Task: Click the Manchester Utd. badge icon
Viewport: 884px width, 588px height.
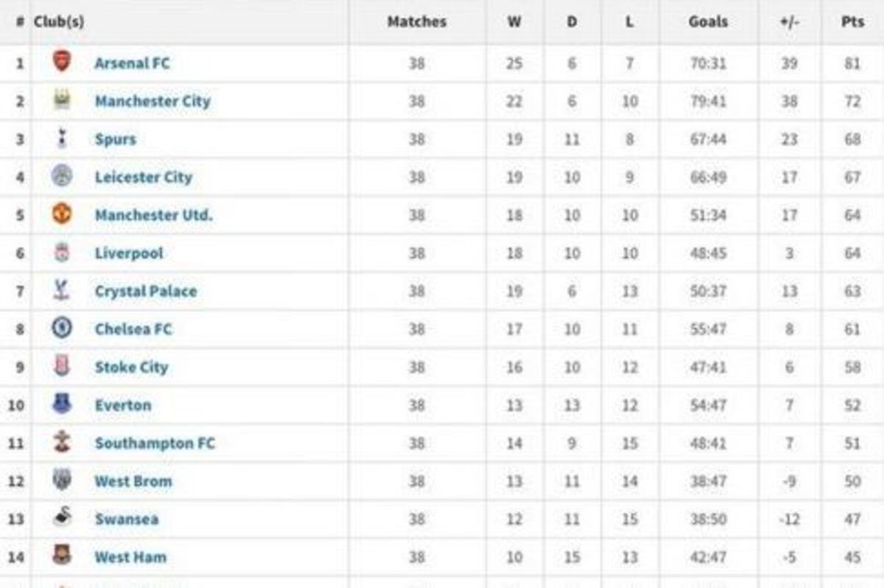Action: click(x=61, y=214)
